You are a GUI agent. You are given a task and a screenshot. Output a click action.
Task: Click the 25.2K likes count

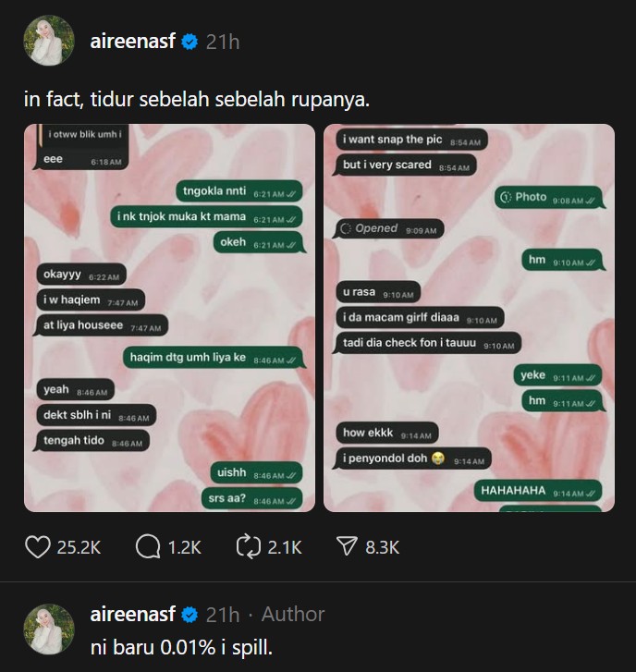[79, 547]
